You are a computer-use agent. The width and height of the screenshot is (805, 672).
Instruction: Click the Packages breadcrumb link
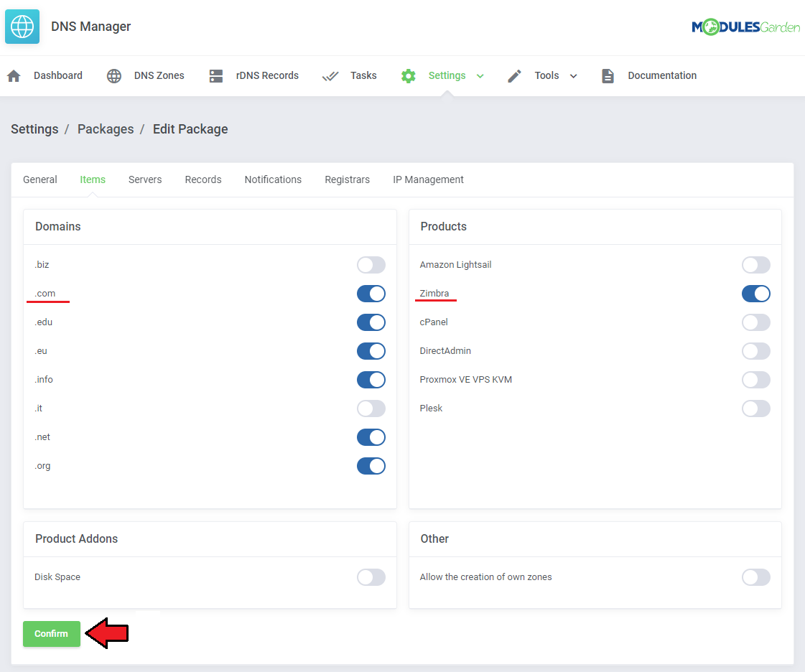click(106, 129)
